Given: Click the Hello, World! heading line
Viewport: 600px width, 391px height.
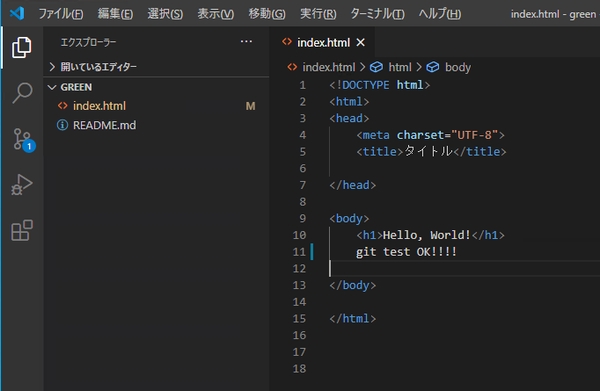Looking at the screenshot, I should pos(430,235).
